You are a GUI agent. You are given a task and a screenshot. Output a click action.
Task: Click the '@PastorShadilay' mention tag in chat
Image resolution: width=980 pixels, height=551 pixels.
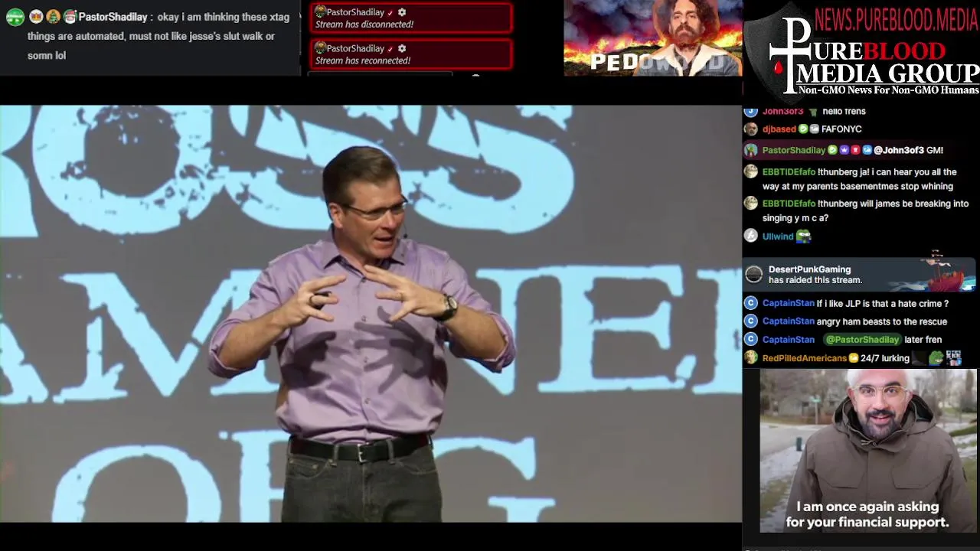click(x=862, y=340)
